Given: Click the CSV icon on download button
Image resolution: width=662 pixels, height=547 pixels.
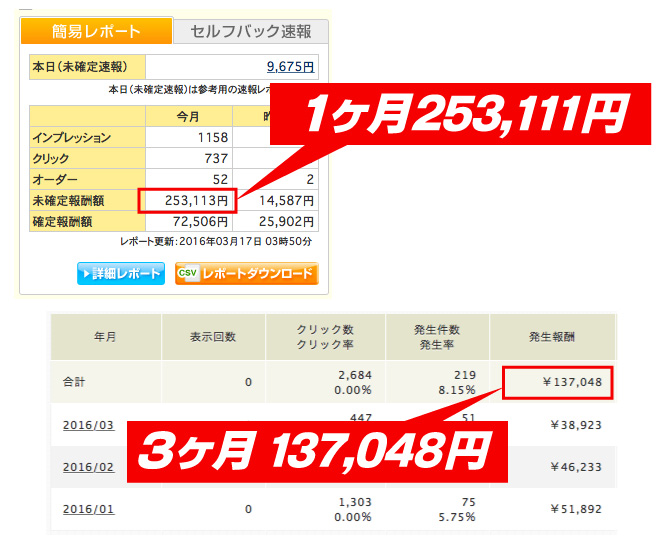Looking at the screenshot, I should tap(187, 273).
